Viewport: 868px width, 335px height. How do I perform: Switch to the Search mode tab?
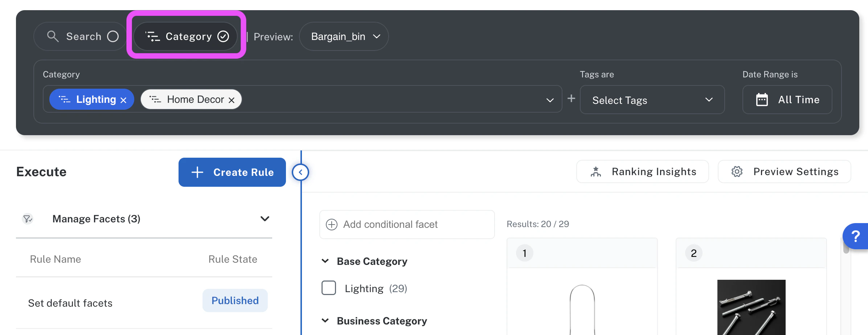point(80,36)
